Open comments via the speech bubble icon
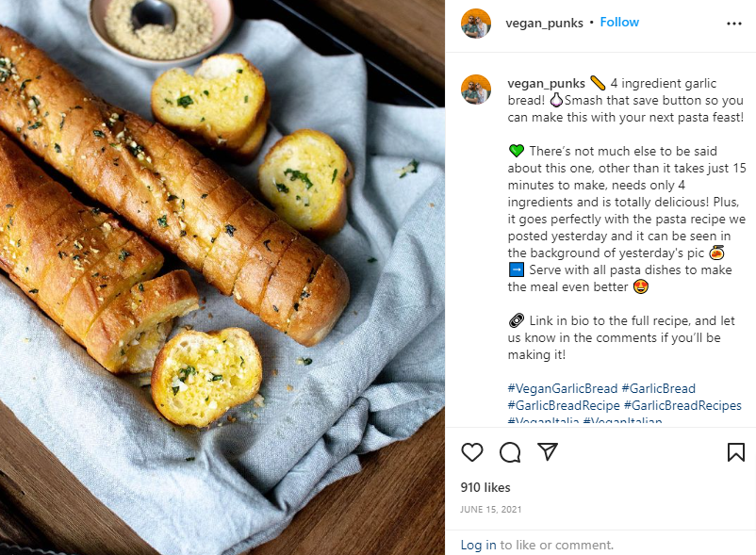Image resolution: width=756 pixels, height=555 pixels. tap(510, 452)
